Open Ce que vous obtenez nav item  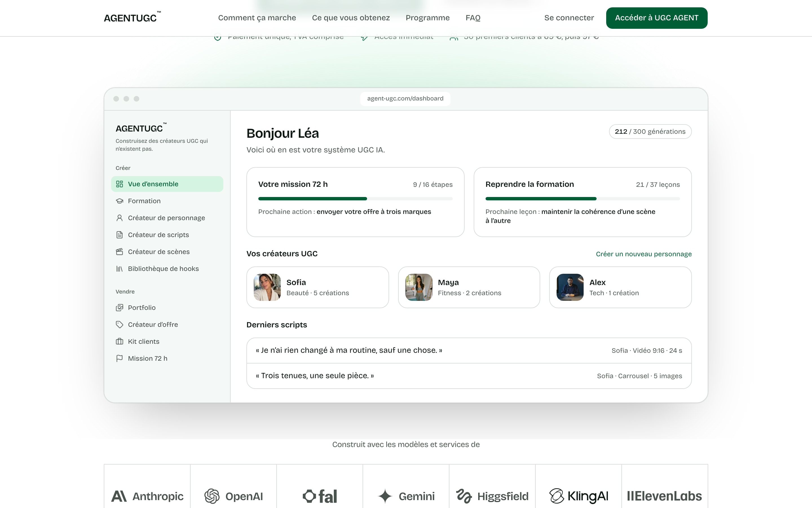351,18
